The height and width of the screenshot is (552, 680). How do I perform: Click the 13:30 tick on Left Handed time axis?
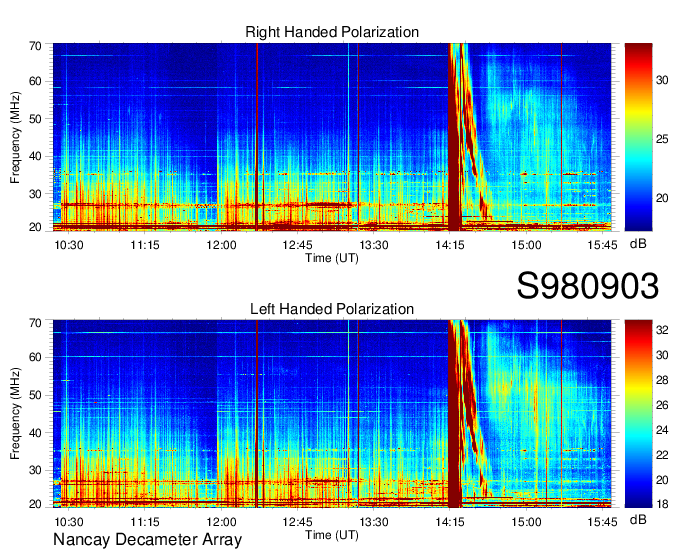tap(373, 522)
